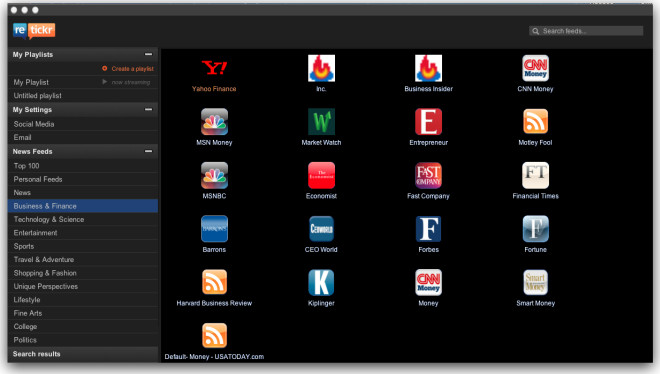
Task: Choose the Entrepreneur feed icon
Action: (428, 122)
